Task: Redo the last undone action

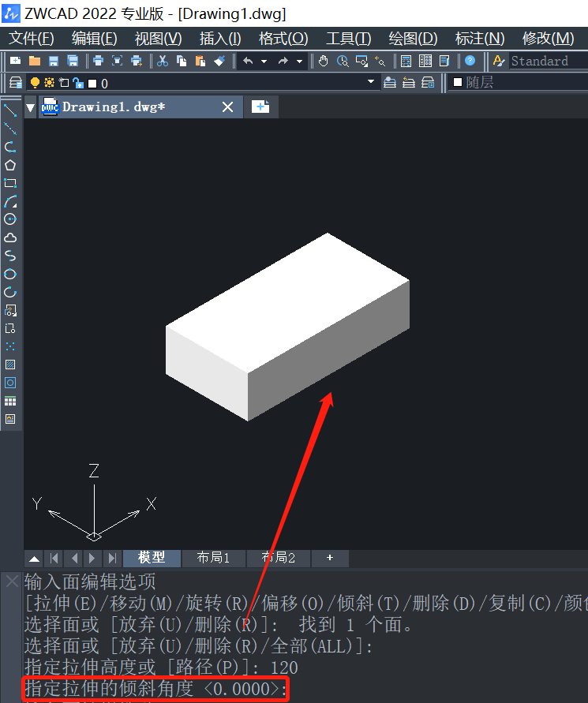Action: tap(283, 61)
